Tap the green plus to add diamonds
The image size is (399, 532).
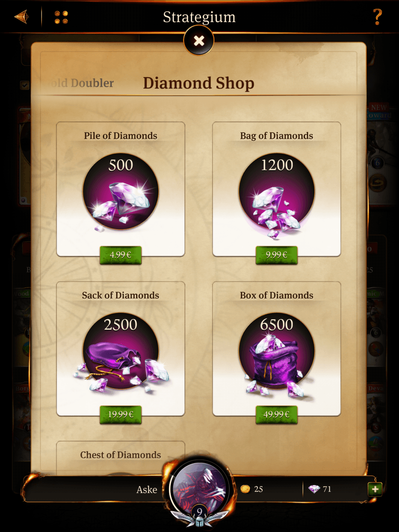375,489
